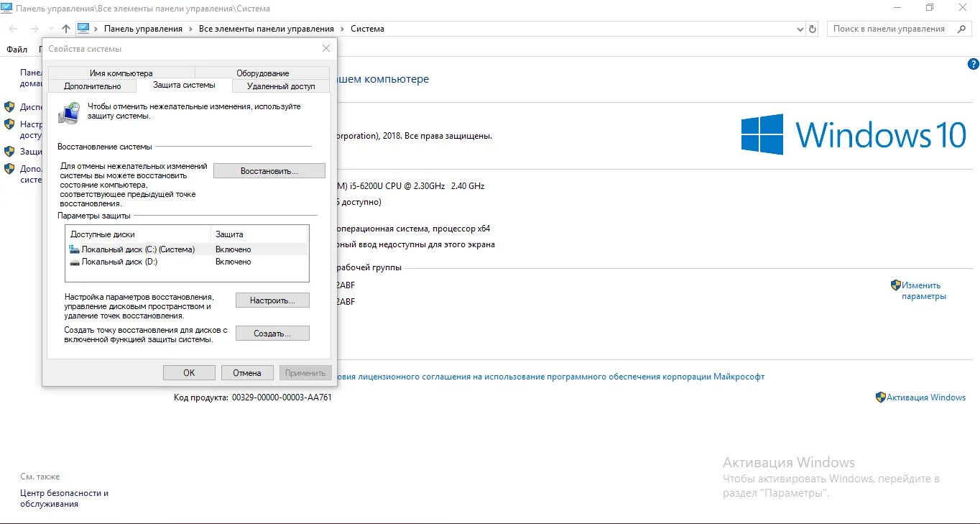980x524 pixels.
Task: Click the Control Panel window title icon
Action: pos(6,8)
